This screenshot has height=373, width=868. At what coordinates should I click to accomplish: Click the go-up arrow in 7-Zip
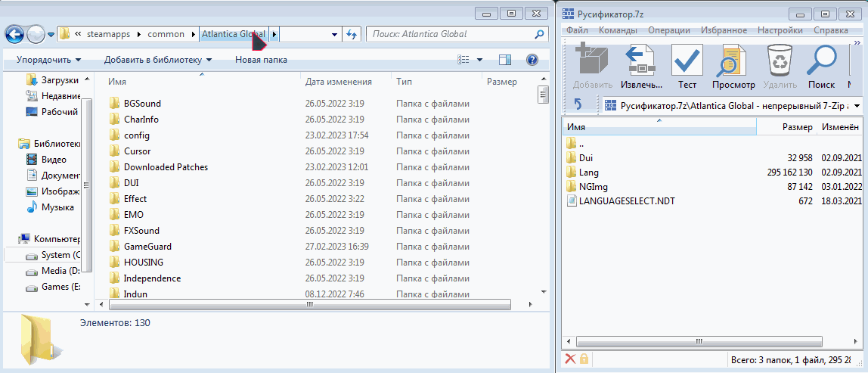(578, 104)
